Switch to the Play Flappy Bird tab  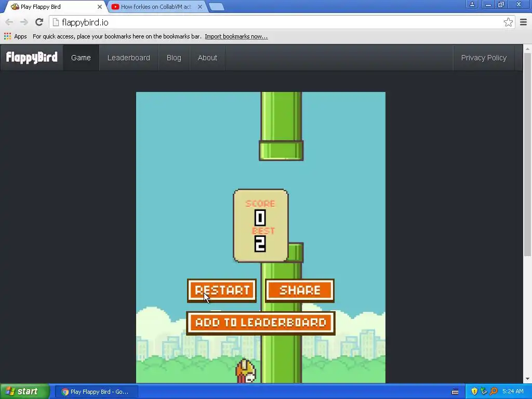point(54,7)
